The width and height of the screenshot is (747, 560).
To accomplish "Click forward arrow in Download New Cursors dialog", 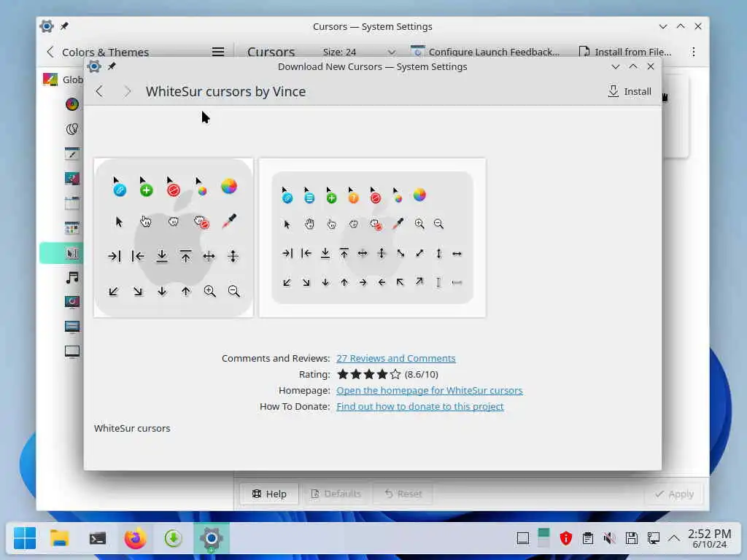I will click(x=127, y=91).
